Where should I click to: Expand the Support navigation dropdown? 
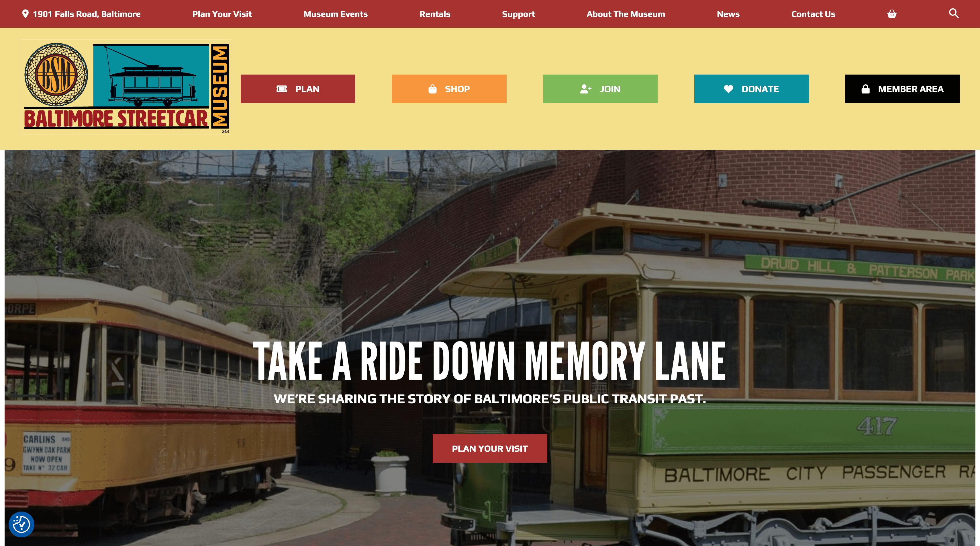517,13
